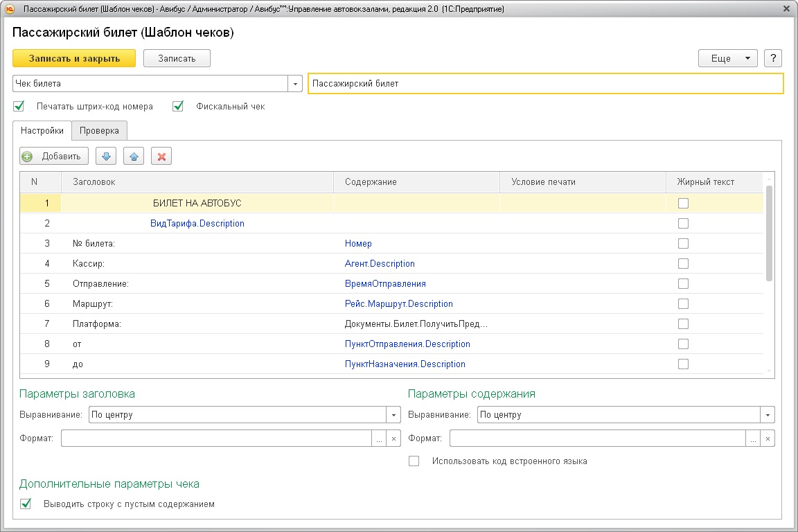Clear the content Format field with x
Screen dimensions: 798x532
click(x=768, y=438)
